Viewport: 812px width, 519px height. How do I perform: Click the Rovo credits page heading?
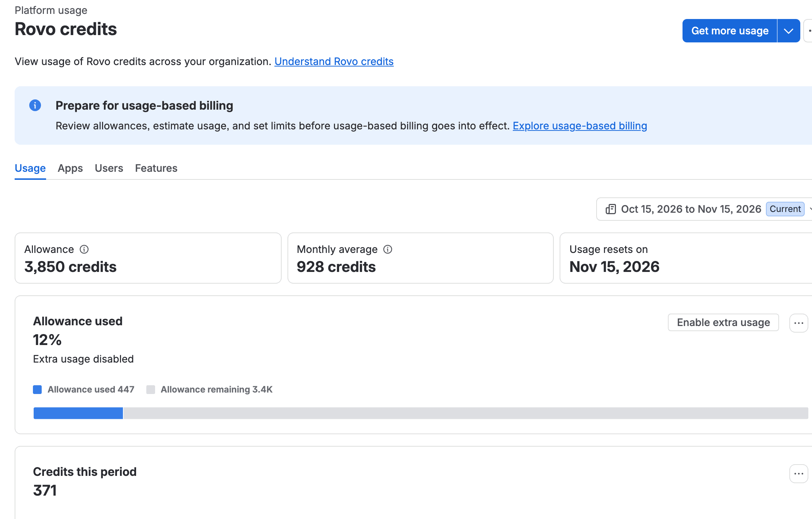pyautogui.click(x=66, y=29)
